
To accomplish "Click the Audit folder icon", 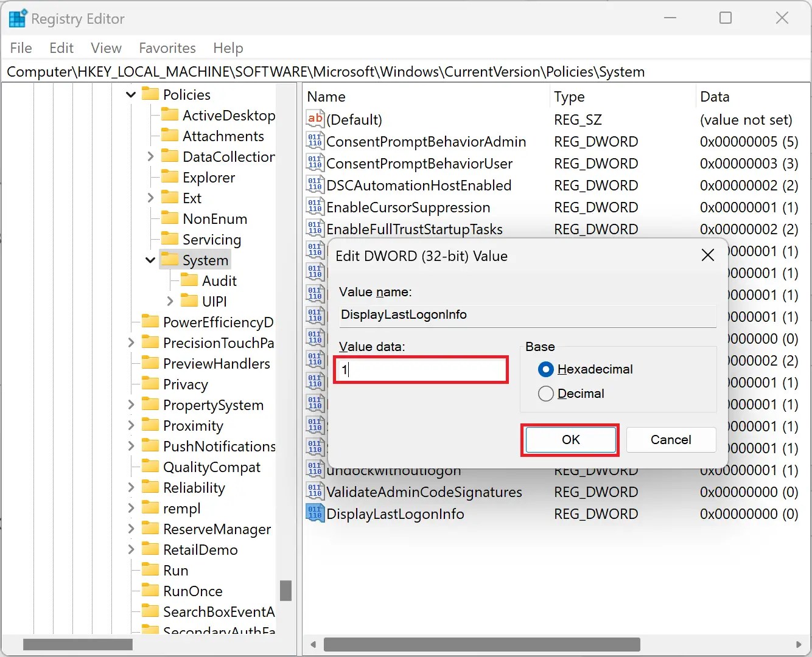I will [x=189, y=280].
